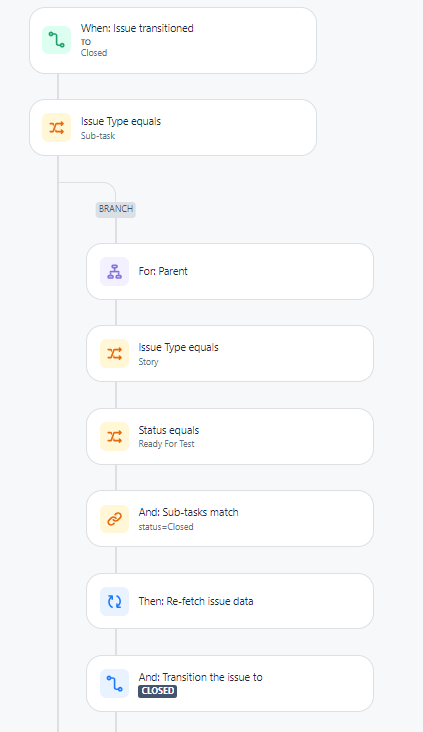The image size is (423, 732).
Task: Click the orange shuffle icon for Sub-task condition
Action: [x=56, y=127]
